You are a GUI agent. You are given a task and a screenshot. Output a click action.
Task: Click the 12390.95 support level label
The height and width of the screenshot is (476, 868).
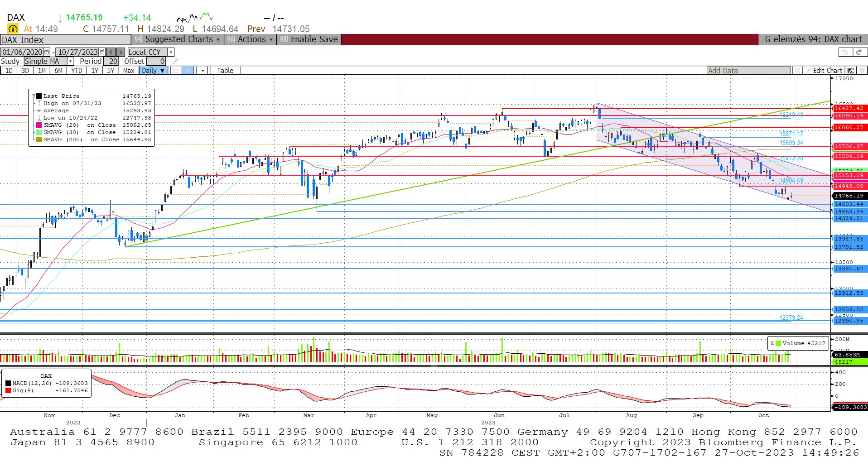click(849, 321)
